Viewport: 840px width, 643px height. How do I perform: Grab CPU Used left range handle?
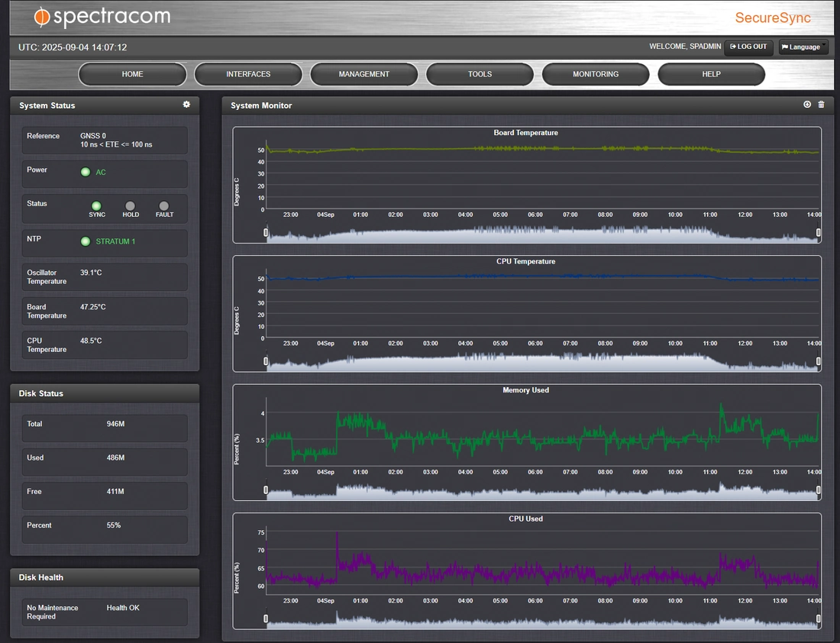coord(266,619)
